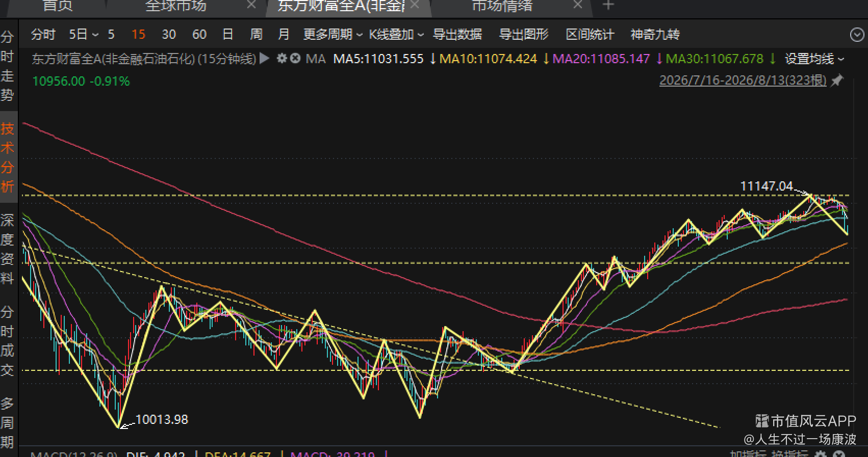Viewport: 868px width, 457px height.
Task: Click the MA10:11074.424 value
Action: [488, 59]
